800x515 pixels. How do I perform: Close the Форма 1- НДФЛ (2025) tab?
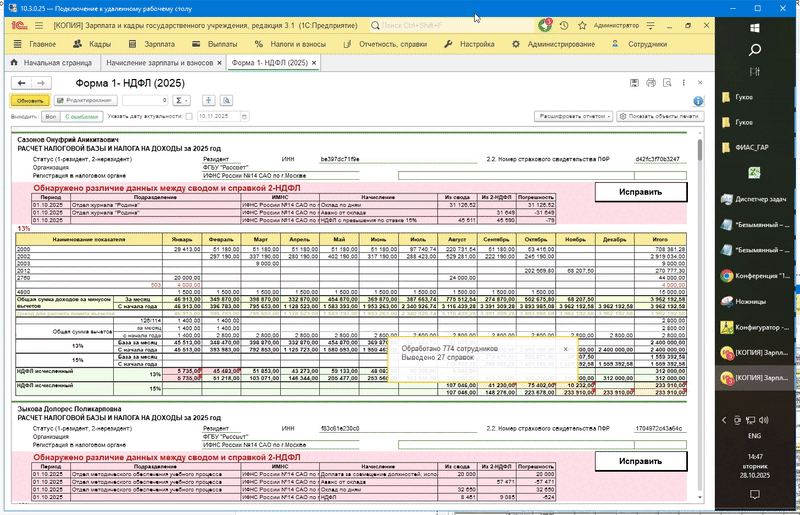314,63
